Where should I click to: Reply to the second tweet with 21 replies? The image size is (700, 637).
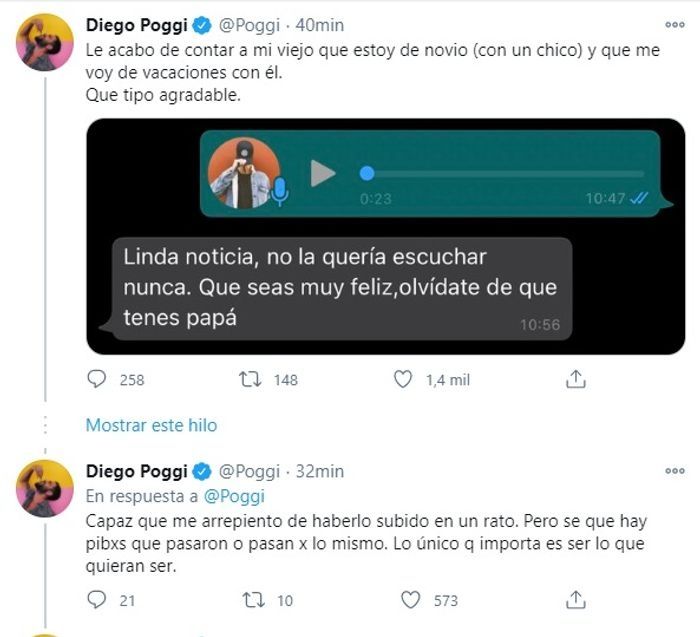pos(96,600)
